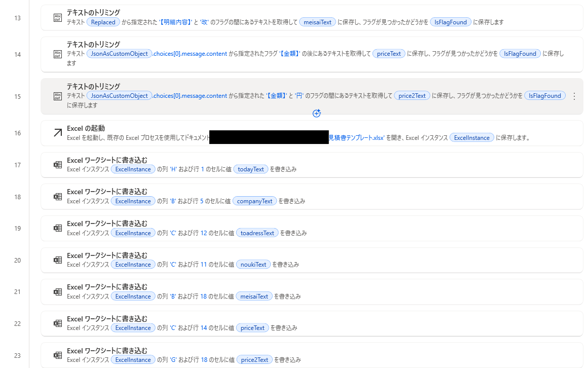Click the Copilot add-action icon below step 15

pyautogui.click(x=316, y=113)
